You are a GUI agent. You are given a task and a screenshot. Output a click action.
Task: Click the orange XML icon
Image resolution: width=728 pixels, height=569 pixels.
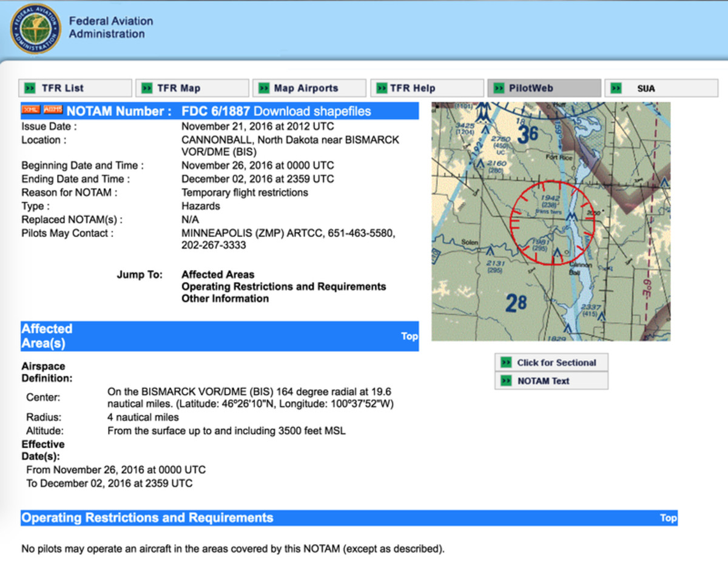pos(31,110)
